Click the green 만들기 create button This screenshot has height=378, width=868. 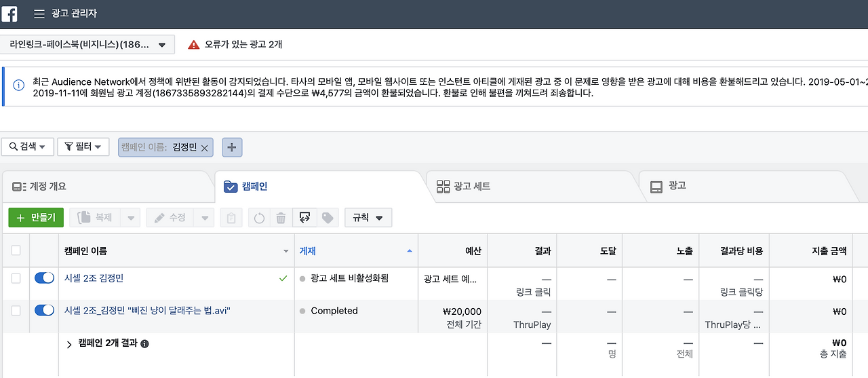(37, 218)
